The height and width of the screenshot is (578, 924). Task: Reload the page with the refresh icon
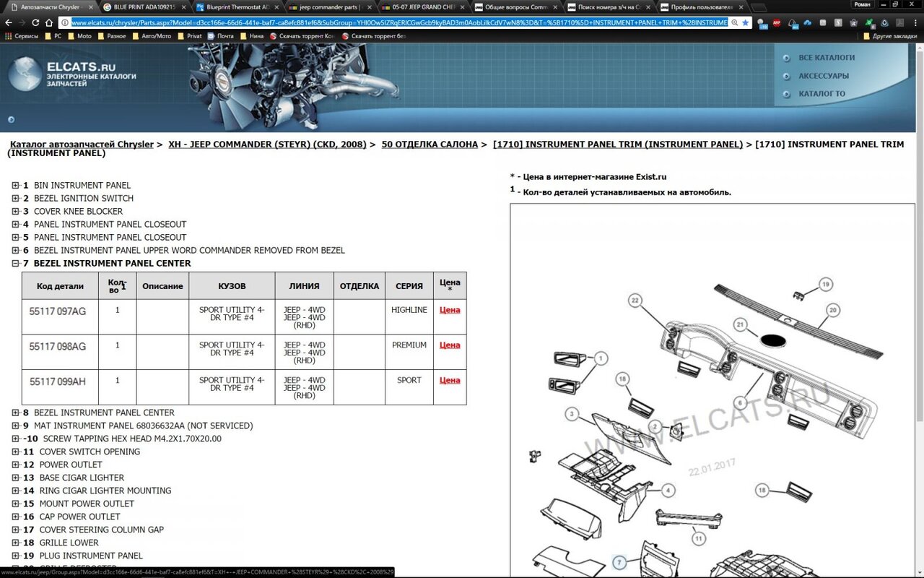[x=35, y=22]
